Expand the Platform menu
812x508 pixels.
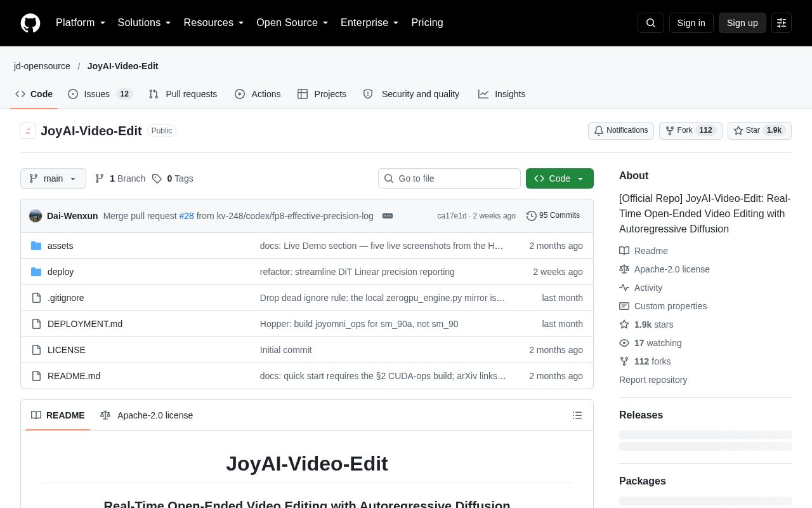point(81,23)
